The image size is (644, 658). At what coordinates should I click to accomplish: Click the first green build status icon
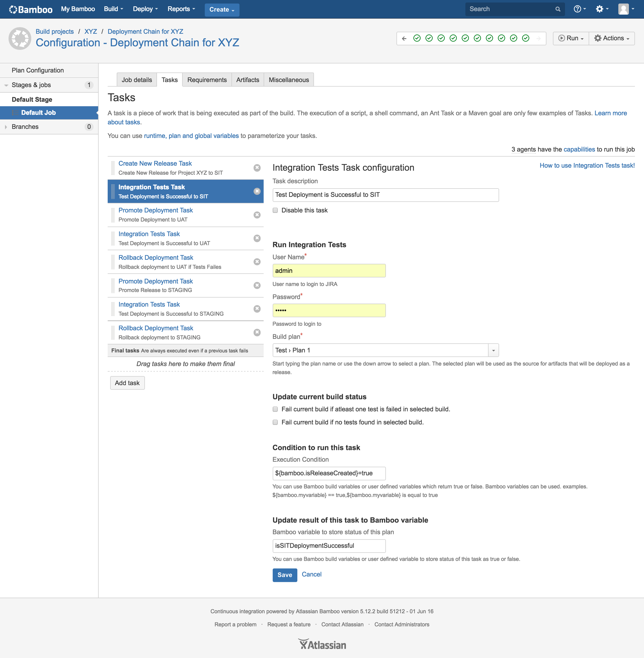[x=417, y=38]
